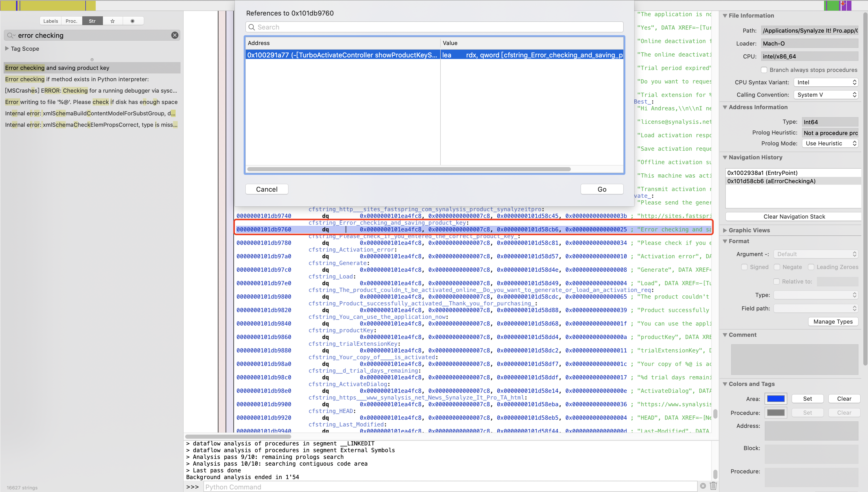Screen dimensions: 868x492
Task: Switch to the Labels tab
Action: coord(51,21)
